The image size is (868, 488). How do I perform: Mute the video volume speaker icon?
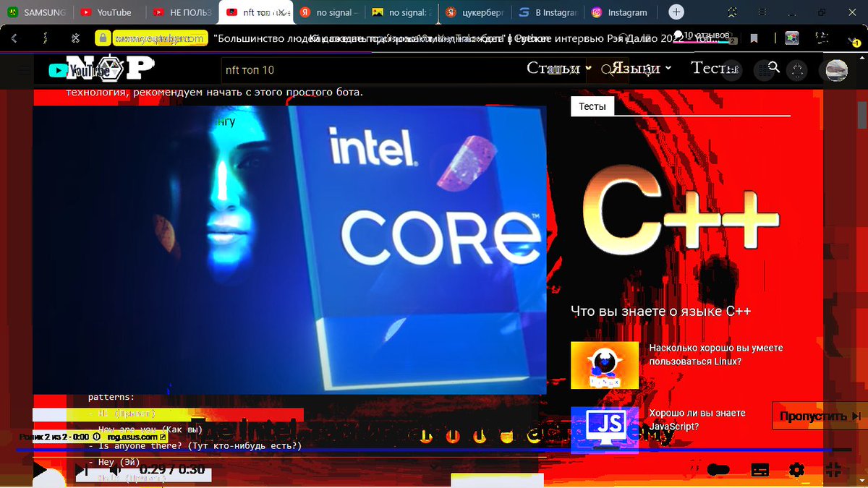click(x=116, y=471)
